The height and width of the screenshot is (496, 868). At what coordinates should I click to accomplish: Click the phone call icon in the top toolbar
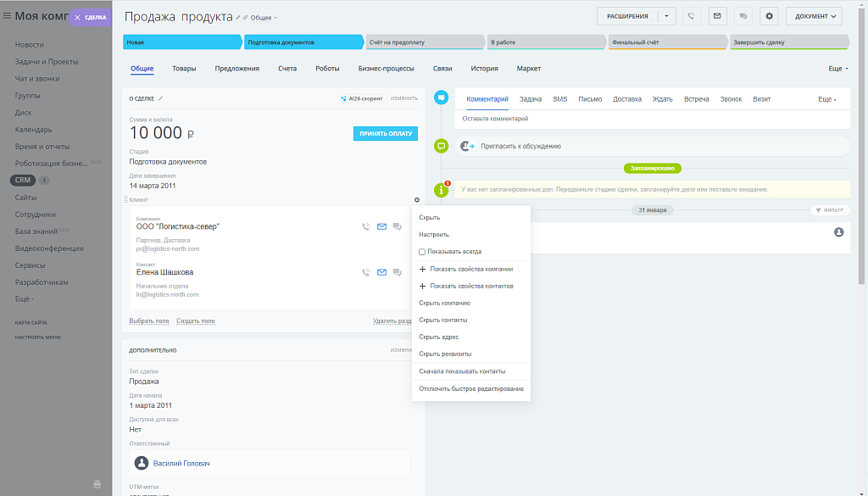[x=692, y=16]
